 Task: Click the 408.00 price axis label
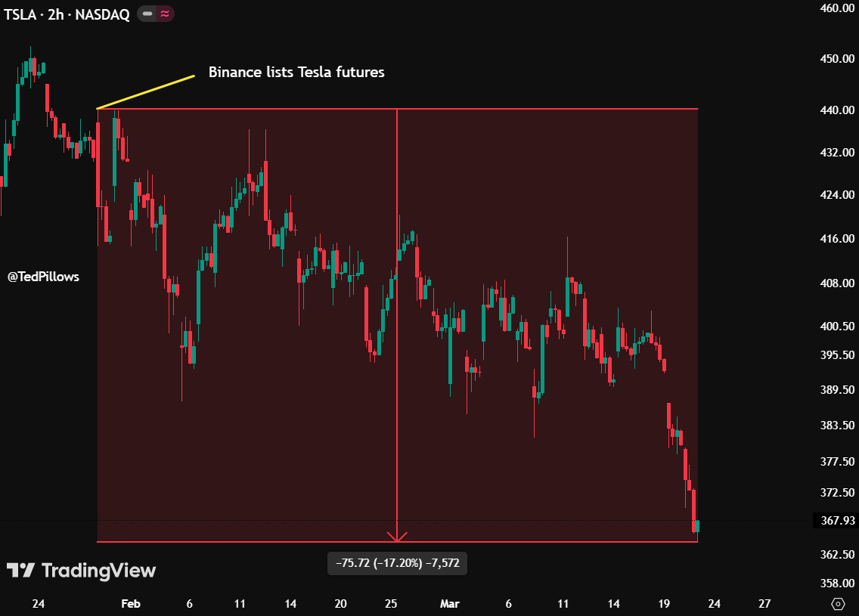837,283
